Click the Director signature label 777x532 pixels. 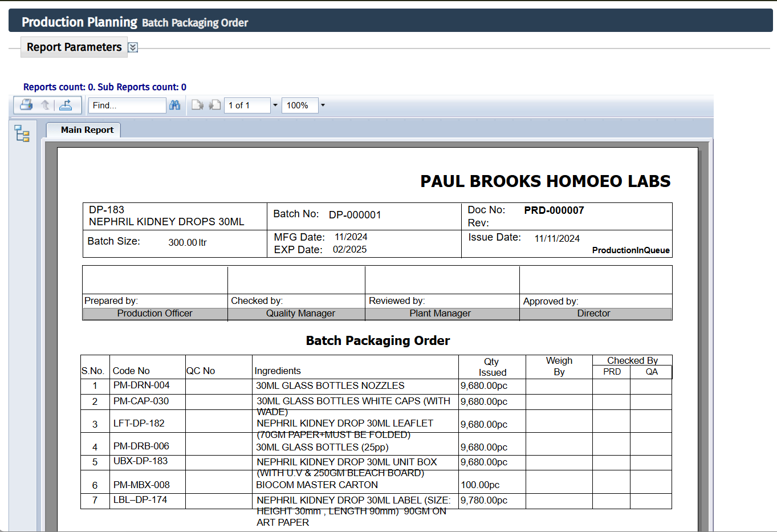pos(593,314)
